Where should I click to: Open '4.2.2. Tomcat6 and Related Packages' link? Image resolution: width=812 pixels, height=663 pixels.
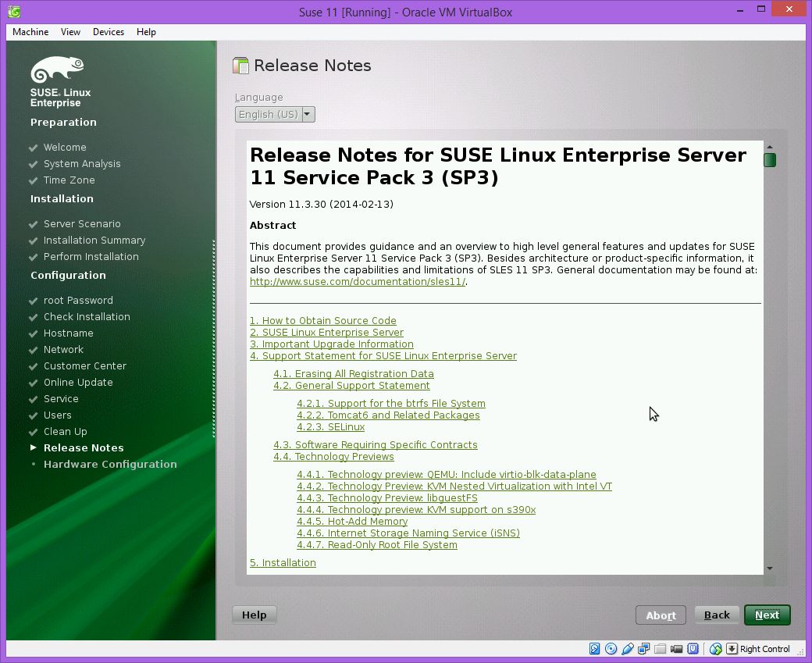click(388, 415)
